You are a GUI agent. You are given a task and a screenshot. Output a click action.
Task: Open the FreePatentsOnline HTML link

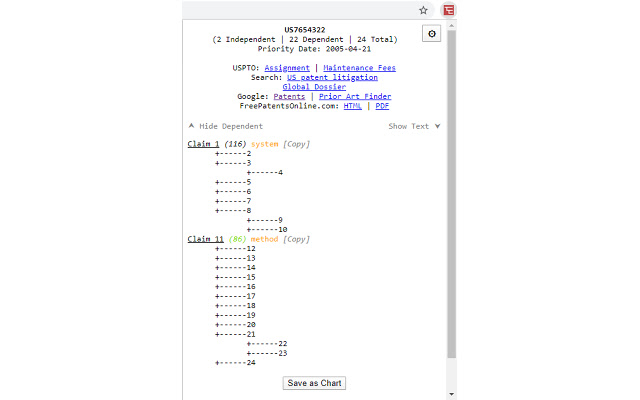(x=353, y=106)
